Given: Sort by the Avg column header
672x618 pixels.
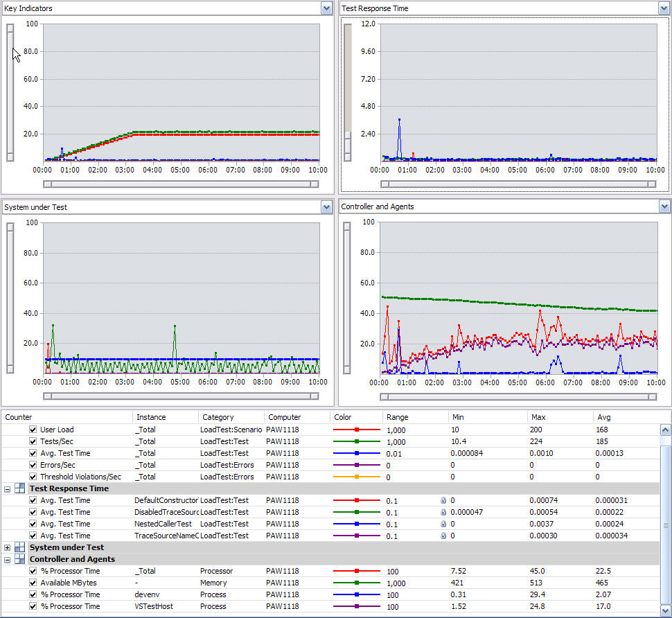Looking at the screenshot, I should [x=626, y=417].
